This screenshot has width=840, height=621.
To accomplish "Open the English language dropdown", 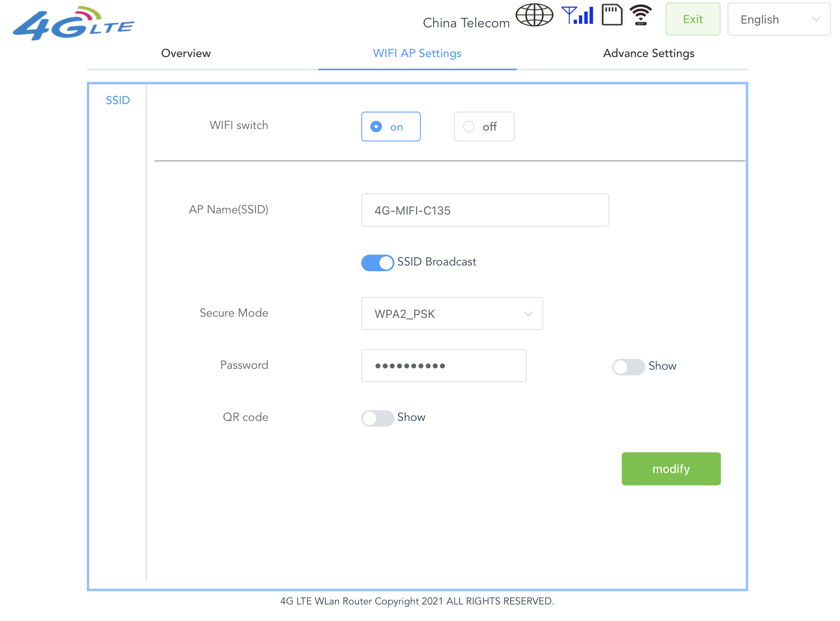I will point(778,19).
